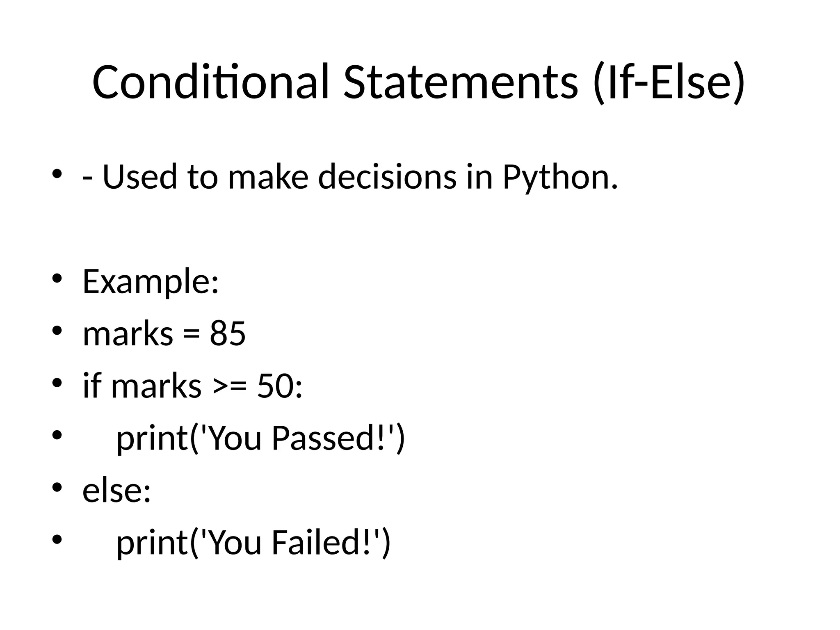Click the bullet beside "Example:"

point(57,278)
